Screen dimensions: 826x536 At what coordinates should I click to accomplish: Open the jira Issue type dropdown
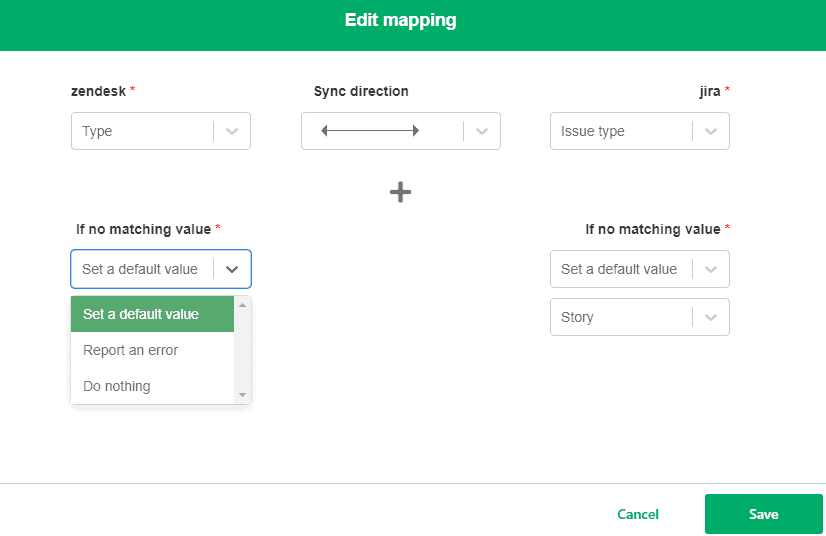[x=640, y=131]
